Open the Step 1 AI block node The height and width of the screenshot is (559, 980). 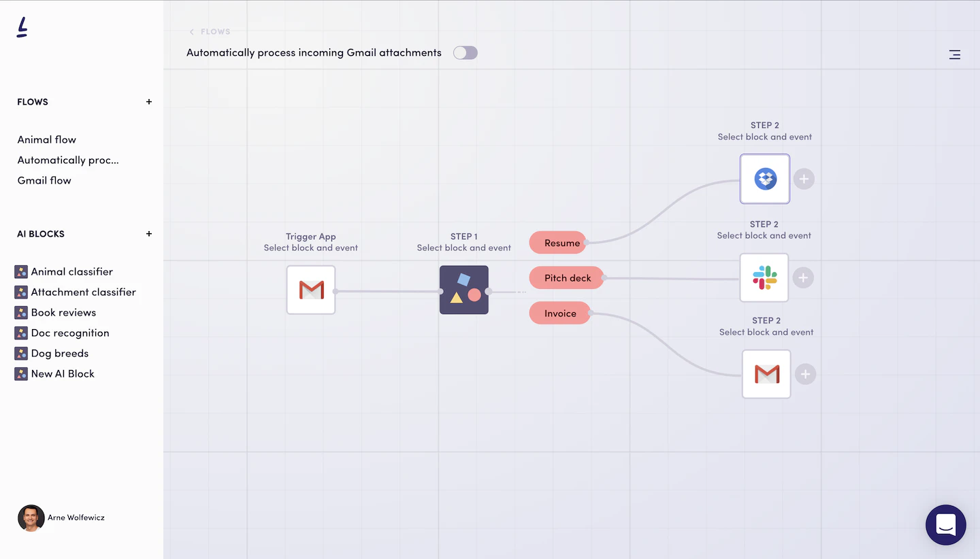(x=463, y=290)
